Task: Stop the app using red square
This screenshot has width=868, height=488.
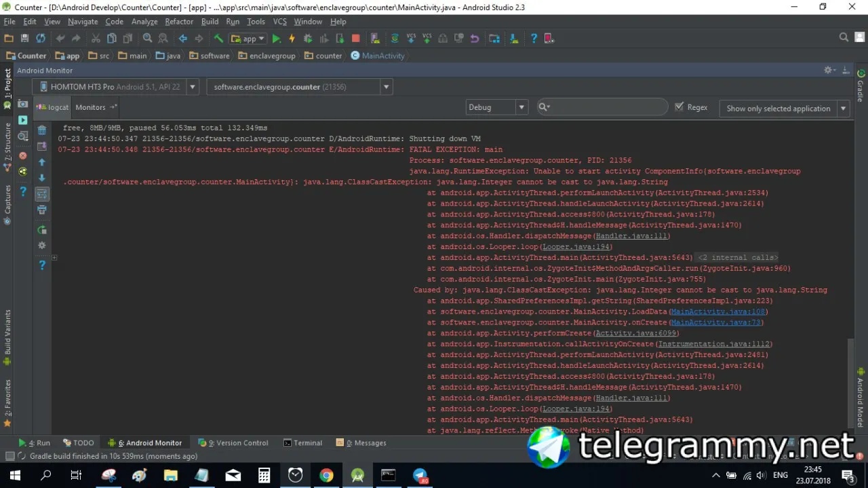Action: [x=356, y=39]
